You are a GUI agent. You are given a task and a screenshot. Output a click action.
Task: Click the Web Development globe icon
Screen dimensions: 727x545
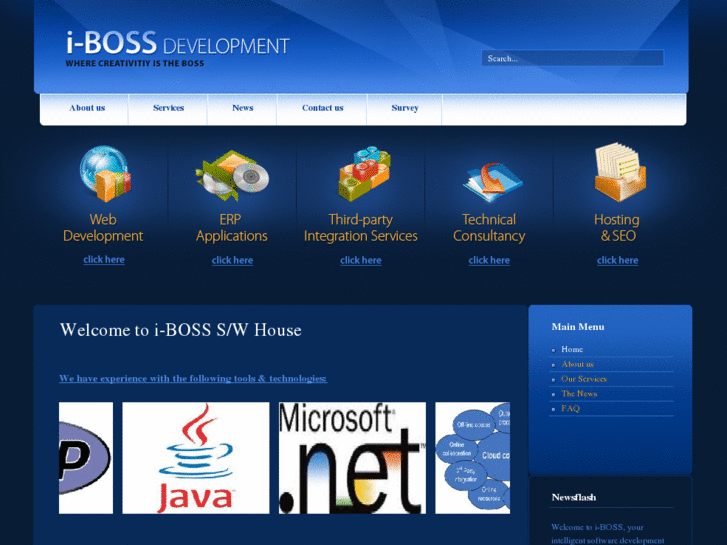click(105, 173)
